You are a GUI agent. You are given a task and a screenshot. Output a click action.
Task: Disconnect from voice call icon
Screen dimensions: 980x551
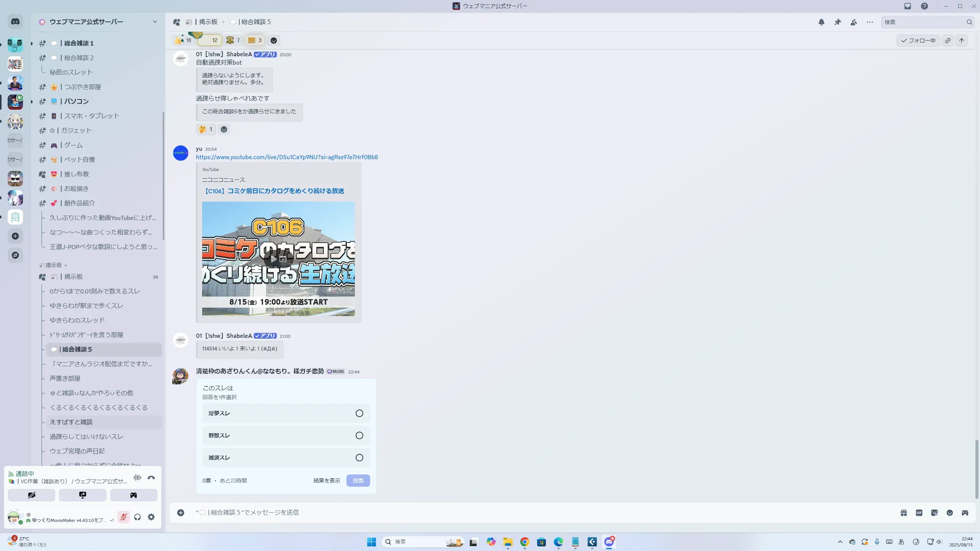(x=151, y=478)
